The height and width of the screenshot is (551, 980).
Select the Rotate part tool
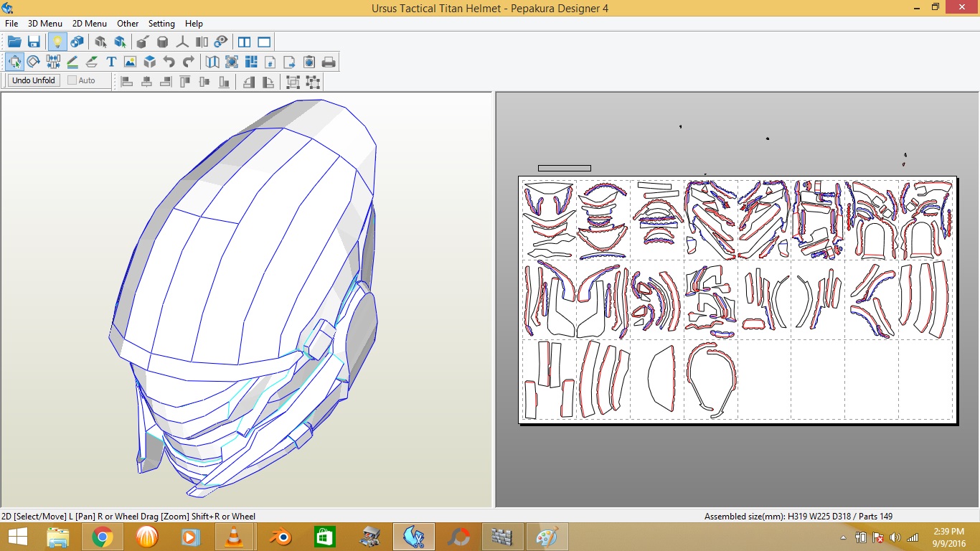pyautogui.click(x=33, y=62)
